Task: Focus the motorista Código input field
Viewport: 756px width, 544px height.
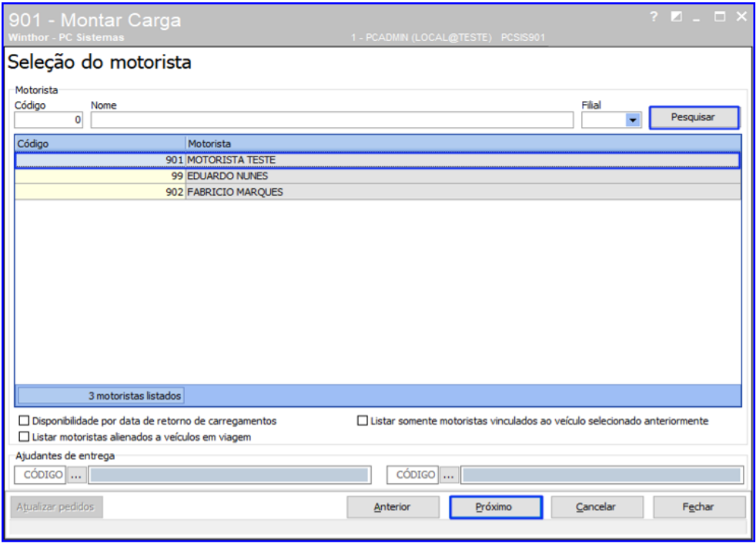Action: pos(49,119)
